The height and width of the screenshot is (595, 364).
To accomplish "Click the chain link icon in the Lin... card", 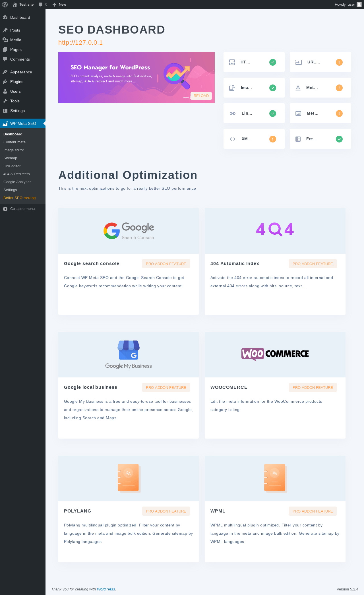I will click(x=233, y=113).
